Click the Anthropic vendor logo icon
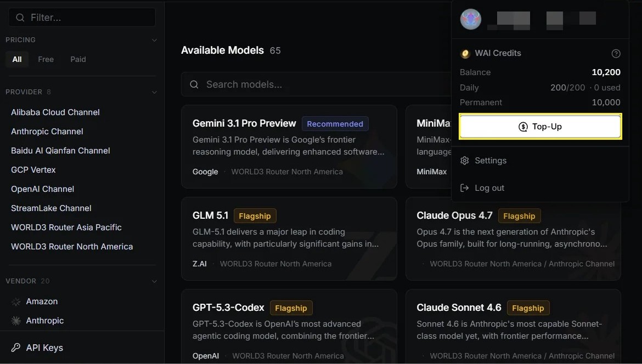 [x=16, y=321]
